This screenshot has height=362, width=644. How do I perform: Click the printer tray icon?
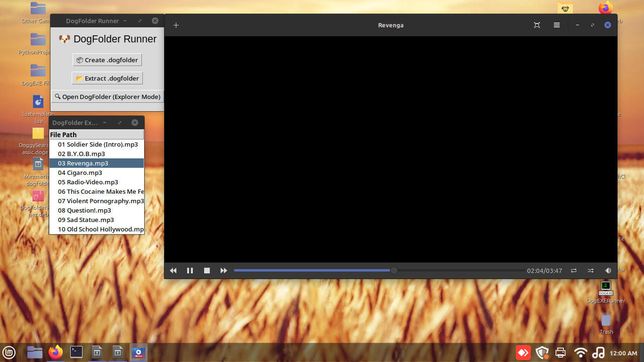pos(561,352)
